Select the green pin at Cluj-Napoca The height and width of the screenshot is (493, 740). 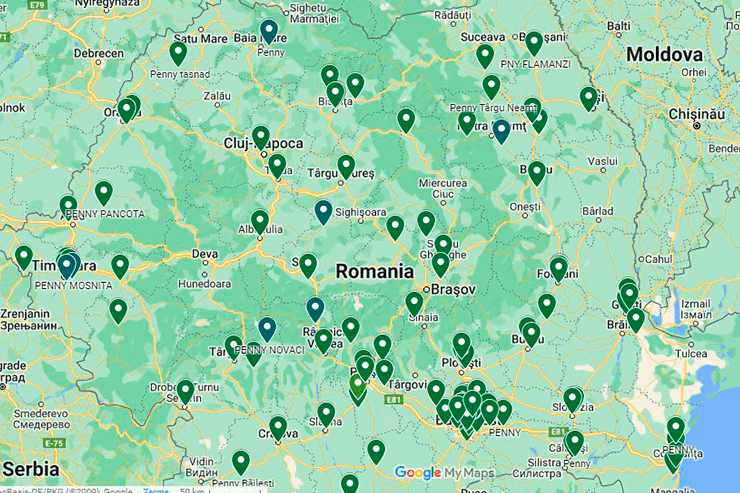coord(261,138)
